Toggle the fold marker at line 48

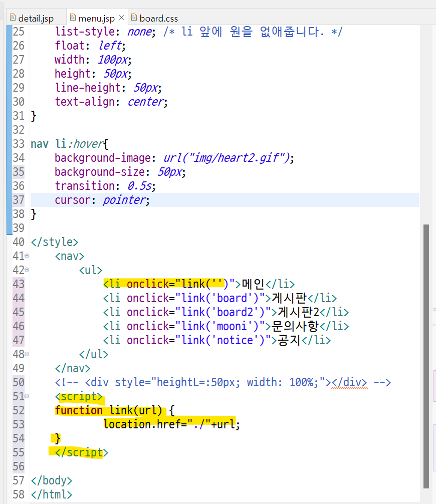point(27,354)
